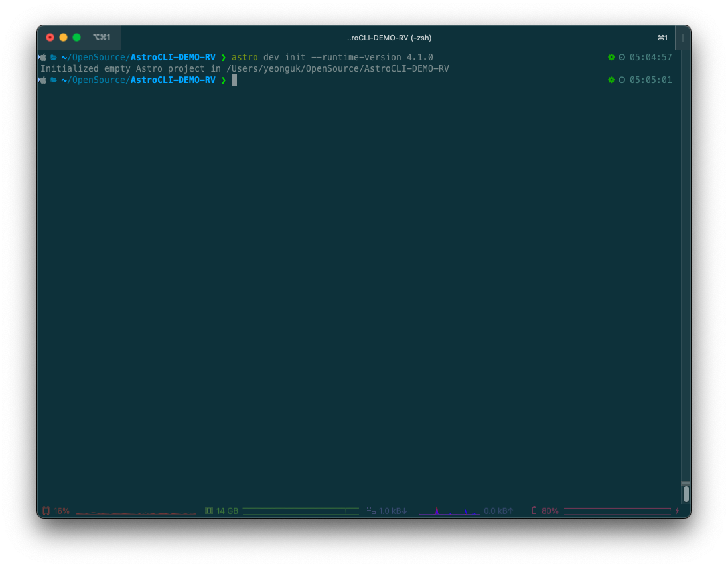Click the green zoom window button
Viewport: 728px width, 567px height.
click(x=76, y=38)
